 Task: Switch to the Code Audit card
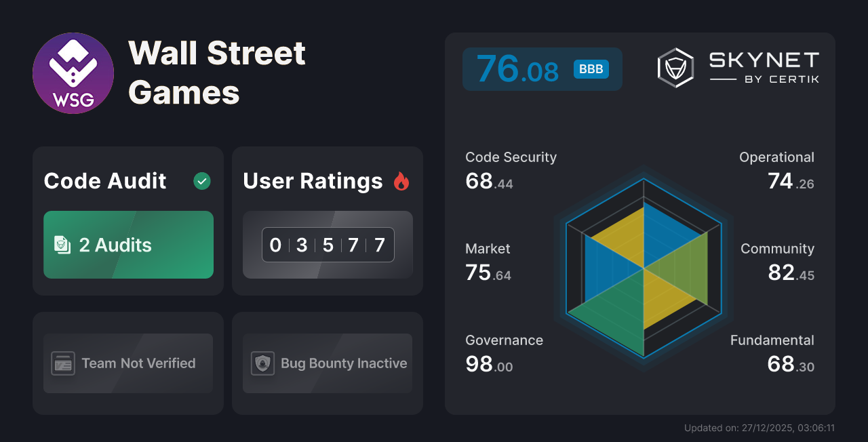click(x=128, y=220)
